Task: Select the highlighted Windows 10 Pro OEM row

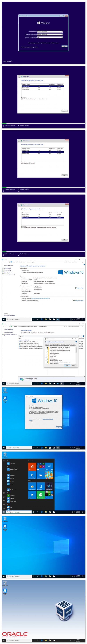Action: [x=42, y=218]
